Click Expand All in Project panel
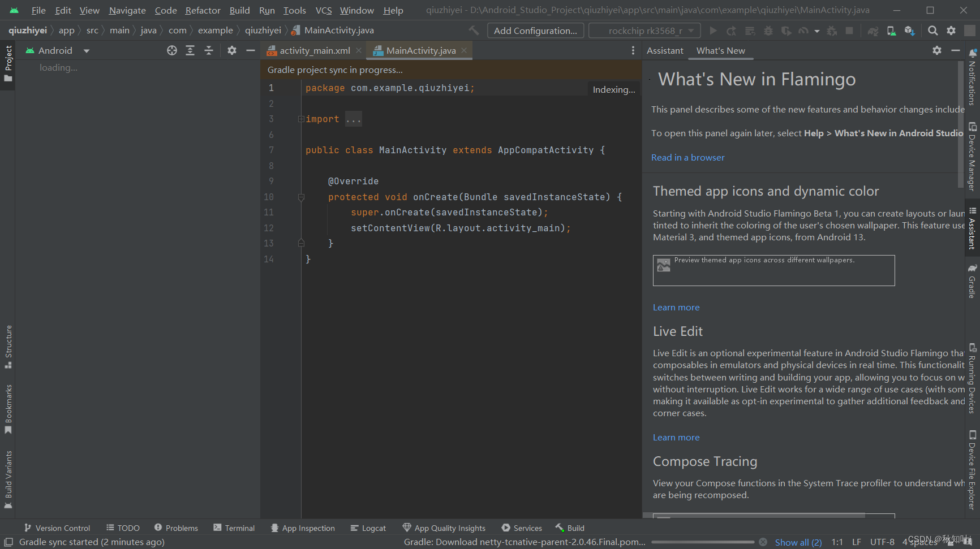980x549 pixels. [190, 51]
